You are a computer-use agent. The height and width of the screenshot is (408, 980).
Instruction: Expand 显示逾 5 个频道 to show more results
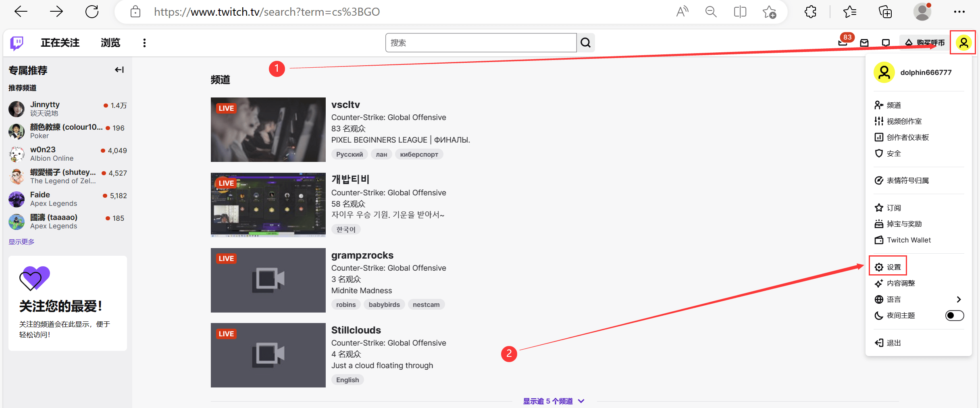[x=553, y=400]
